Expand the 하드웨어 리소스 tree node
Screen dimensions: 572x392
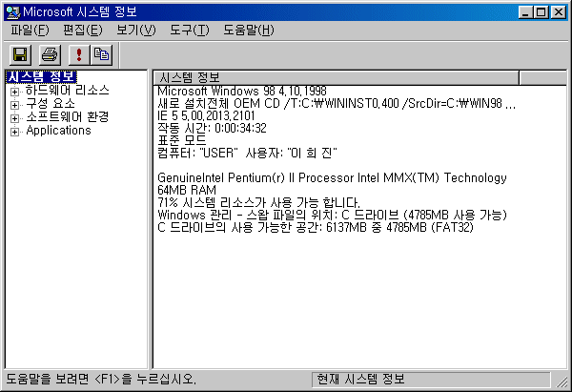click(14, 92)
